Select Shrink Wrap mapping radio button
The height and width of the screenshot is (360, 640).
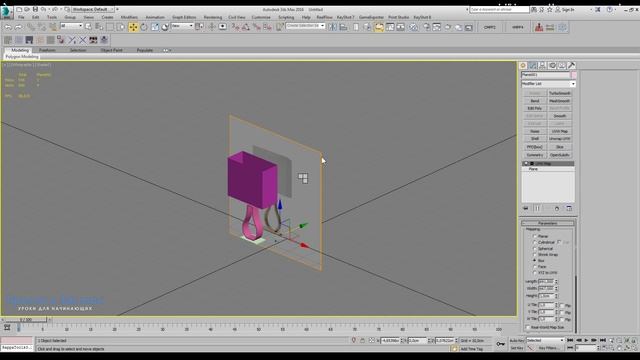535,254
